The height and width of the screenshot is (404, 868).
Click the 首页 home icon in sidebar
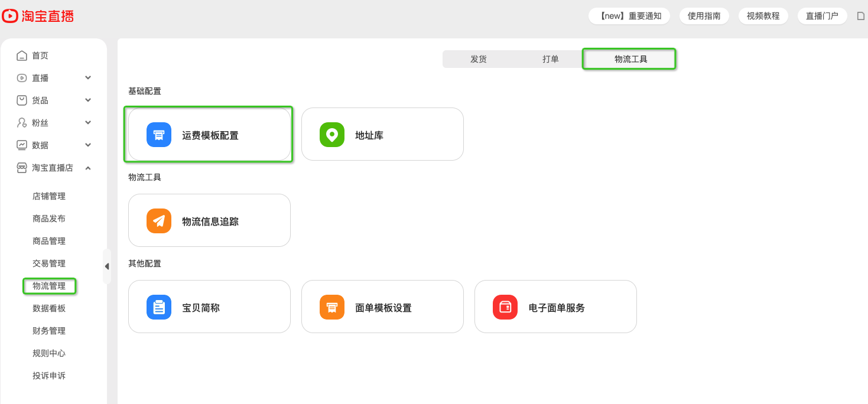(x=22, y=56)
